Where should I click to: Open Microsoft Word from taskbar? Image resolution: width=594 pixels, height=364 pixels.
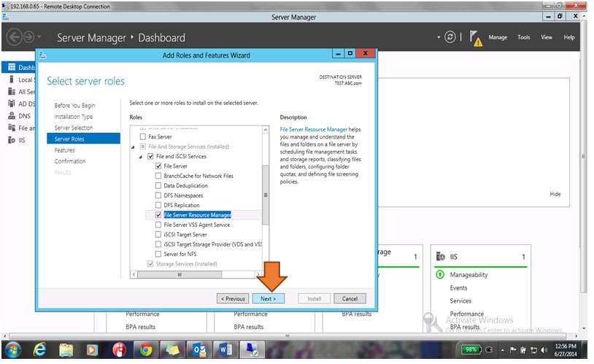tap(225, 350)
